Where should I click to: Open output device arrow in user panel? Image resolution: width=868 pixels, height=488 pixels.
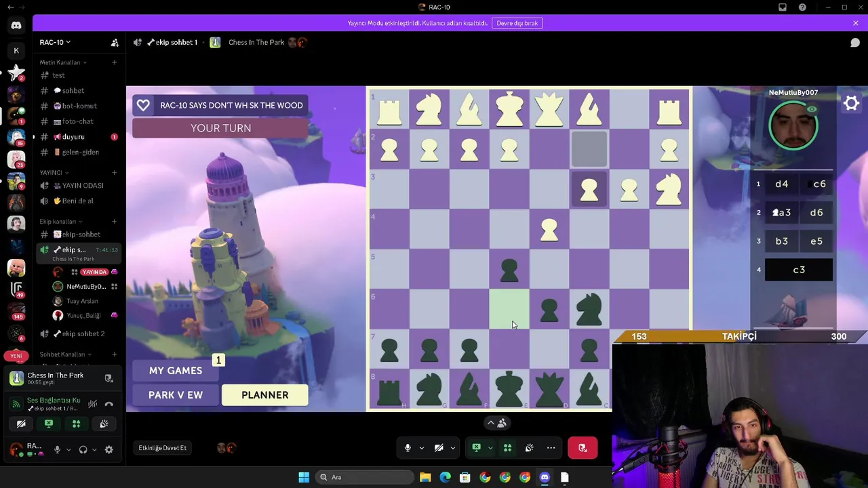(94, 449)
